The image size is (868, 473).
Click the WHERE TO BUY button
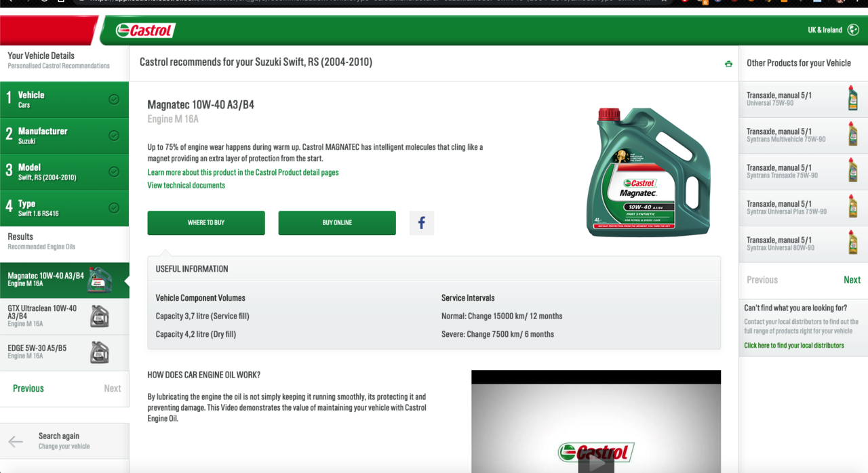point(206,223)
